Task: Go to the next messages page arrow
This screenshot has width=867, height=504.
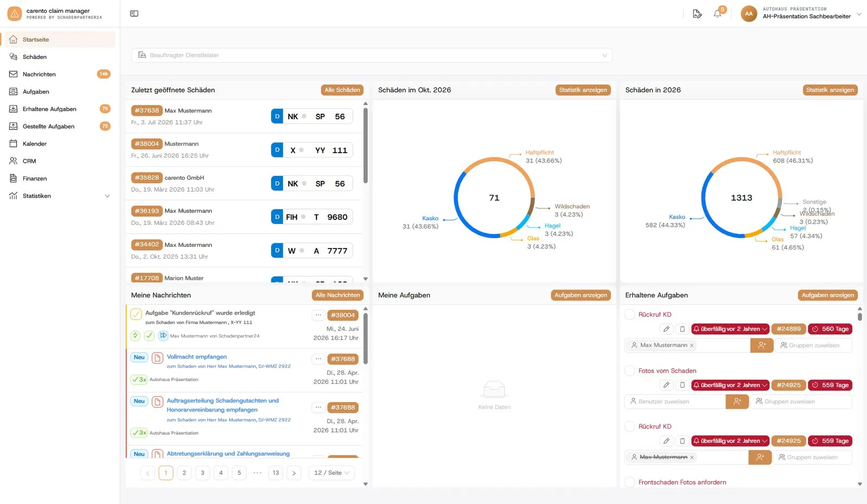Action: click(x=294, y=473)
